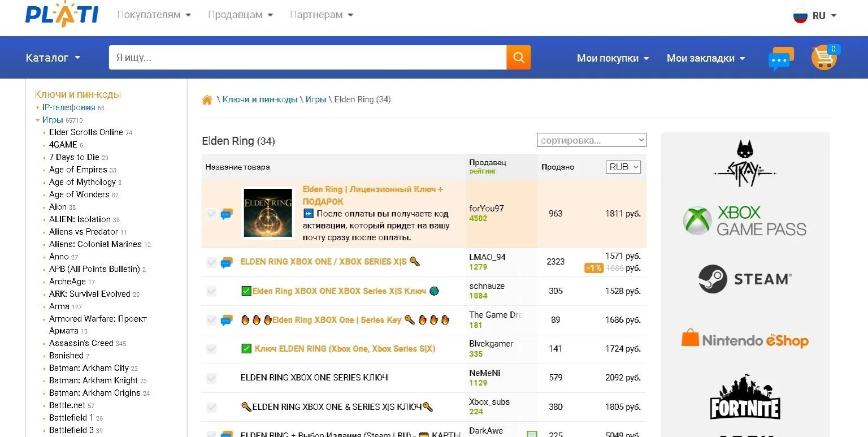Viewport: 868px width, 437px height.
Task: Open the RU language dropdown
Action: point(824,16)
